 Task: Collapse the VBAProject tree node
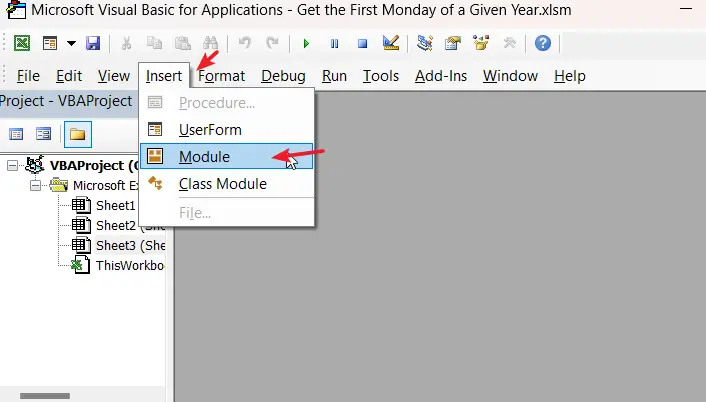12,166
